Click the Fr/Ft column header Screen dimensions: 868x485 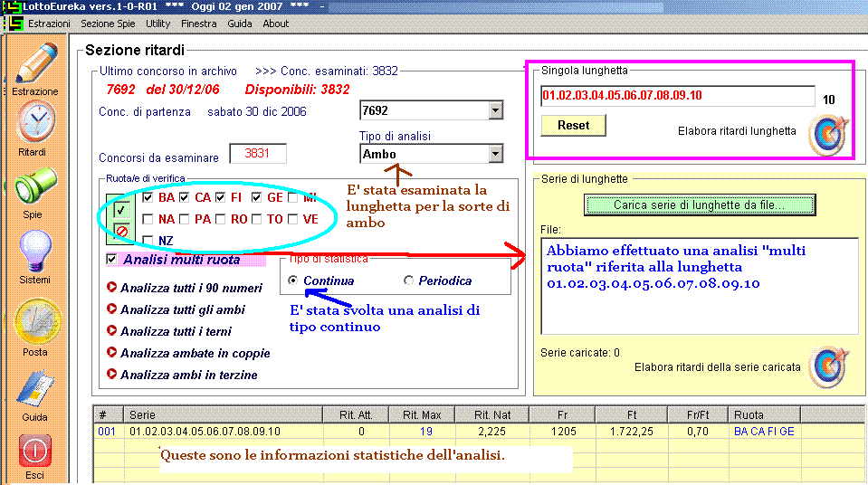tap(698, 414)
